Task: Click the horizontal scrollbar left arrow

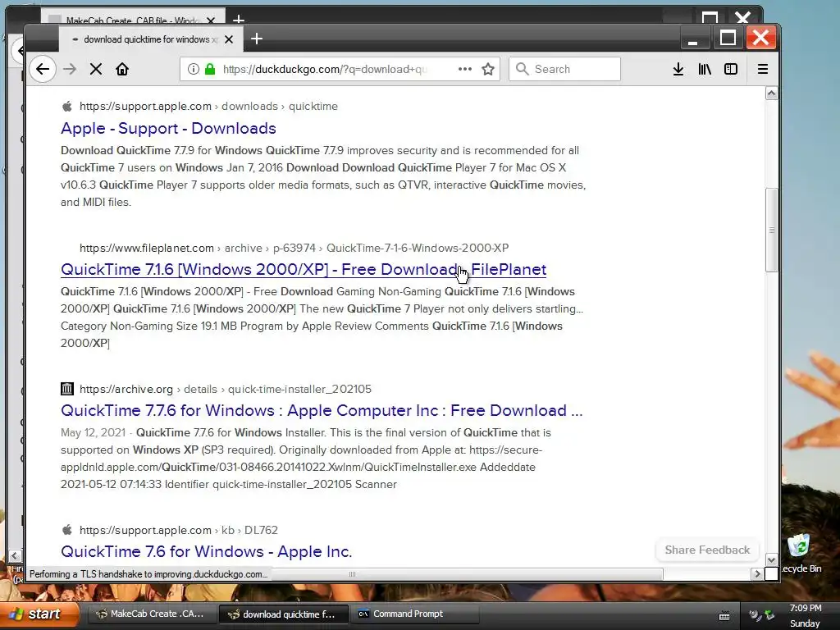Action: pos(15,555)
